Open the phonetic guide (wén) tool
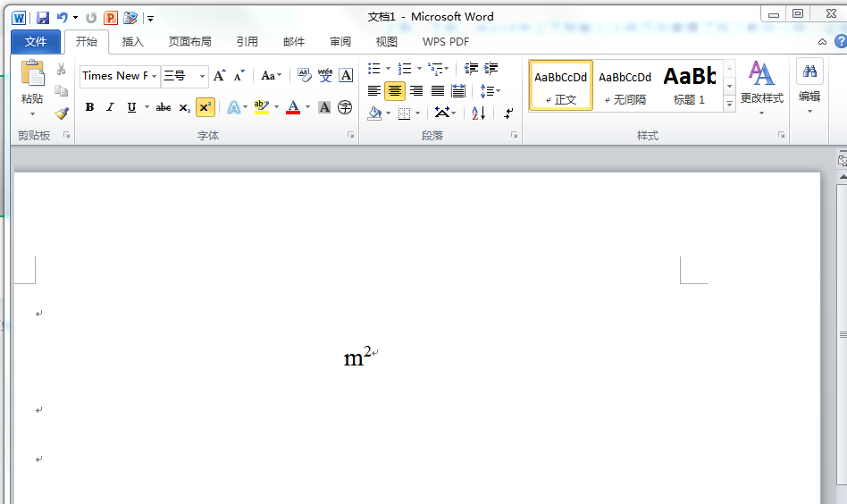 pos(325,75)
